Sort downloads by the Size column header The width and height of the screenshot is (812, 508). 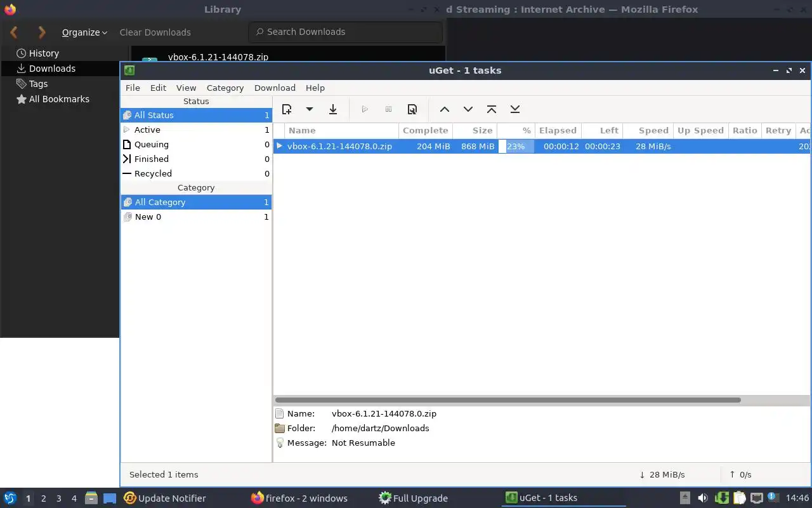pyautogui.click(x=475, y=130)
